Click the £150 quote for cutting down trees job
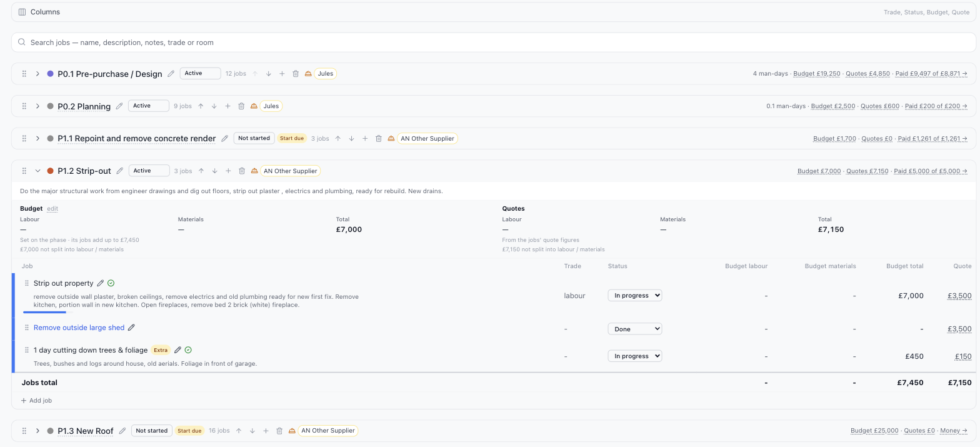The image size is (980, 447). pyautogui.click(x=963, y=356)
